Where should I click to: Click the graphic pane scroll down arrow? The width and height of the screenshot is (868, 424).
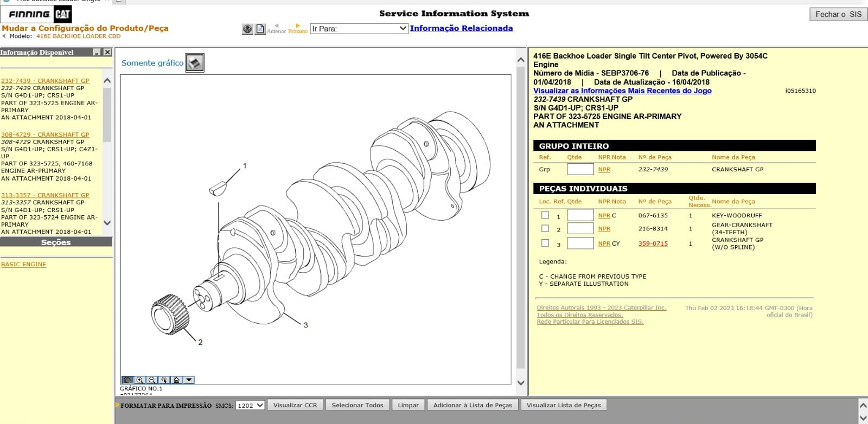click(x=521, y=383)
